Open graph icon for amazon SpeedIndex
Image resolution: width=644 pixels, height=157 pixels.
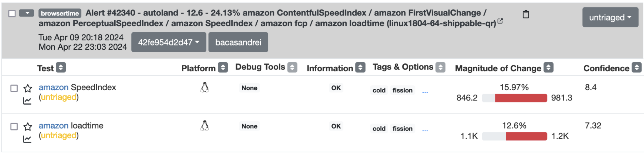(x=27, y=101)
